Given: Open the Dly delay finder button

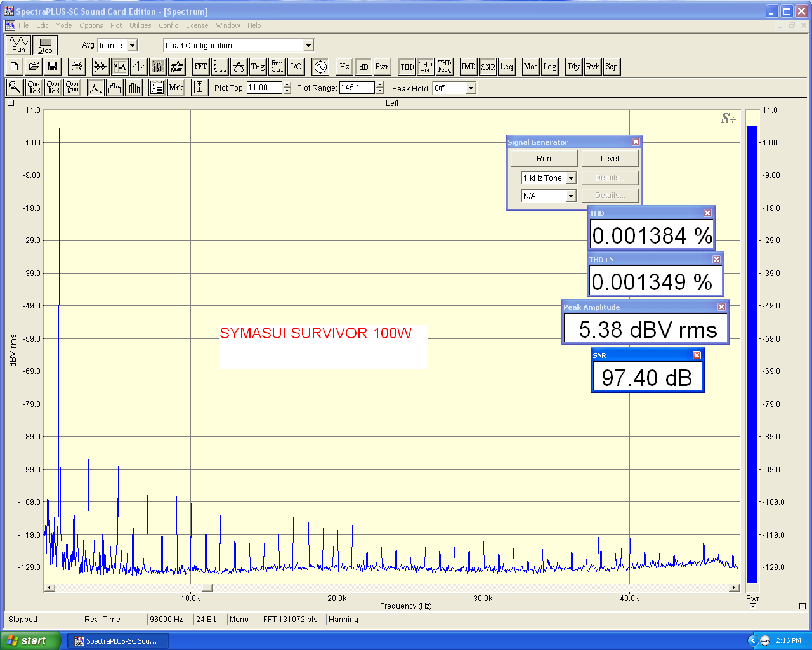Looking at the screenshot, I should click(574, 67).
